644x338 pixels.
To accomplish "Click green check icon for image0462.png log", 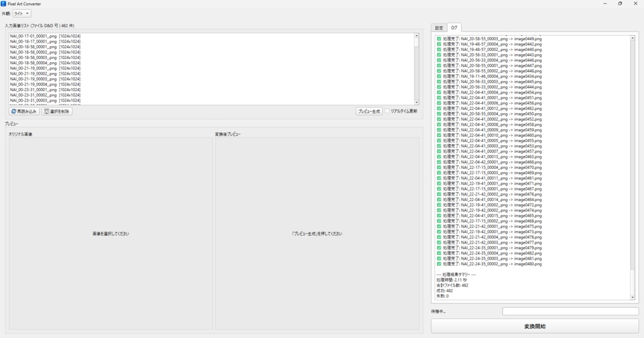I will pos(438,108).
